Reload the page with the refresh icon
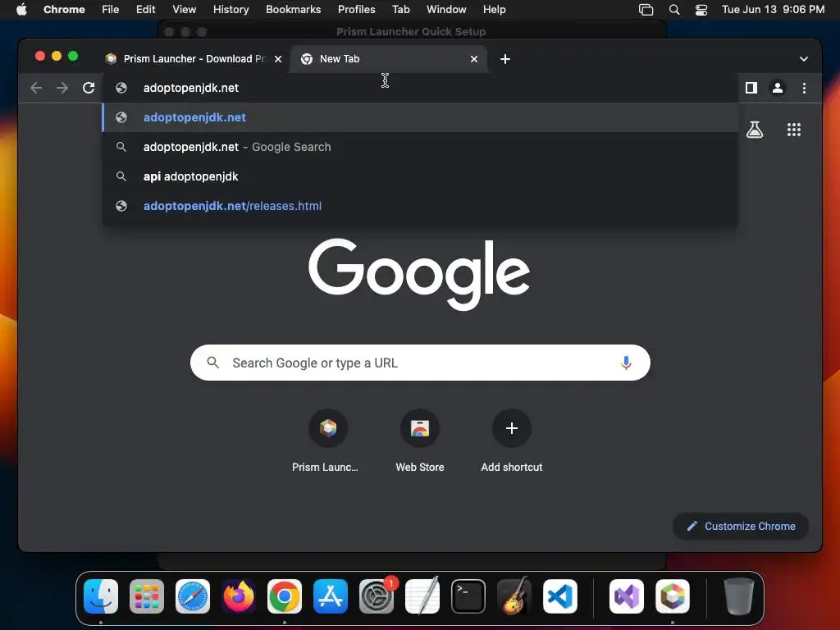The height and width of the screenshot is (630, 840). (89, 88)
